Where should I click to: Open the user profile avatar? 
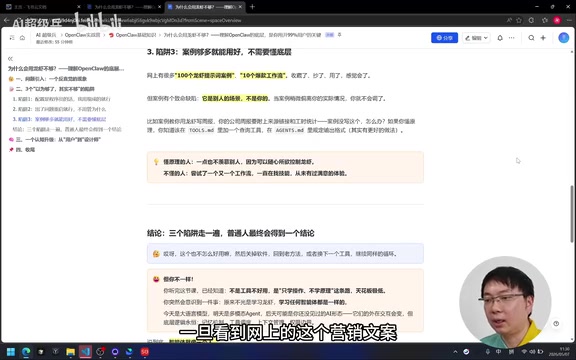point(564,37)
